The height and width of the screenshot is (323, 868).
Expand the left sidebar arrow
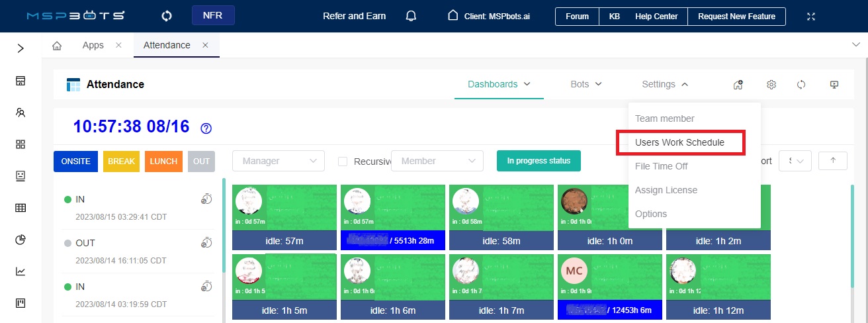[21, 48]
